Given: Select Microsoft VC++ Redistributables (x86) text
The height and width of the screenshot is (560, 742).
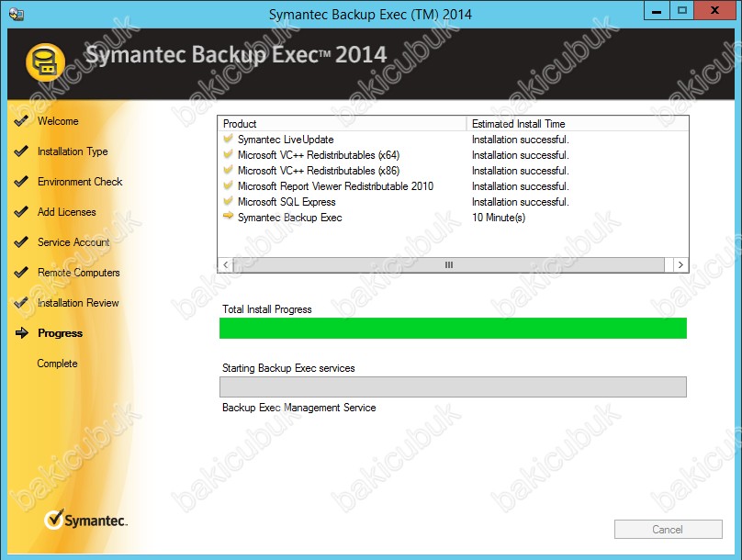Looking at the screenshot, I should coord(319,171).
